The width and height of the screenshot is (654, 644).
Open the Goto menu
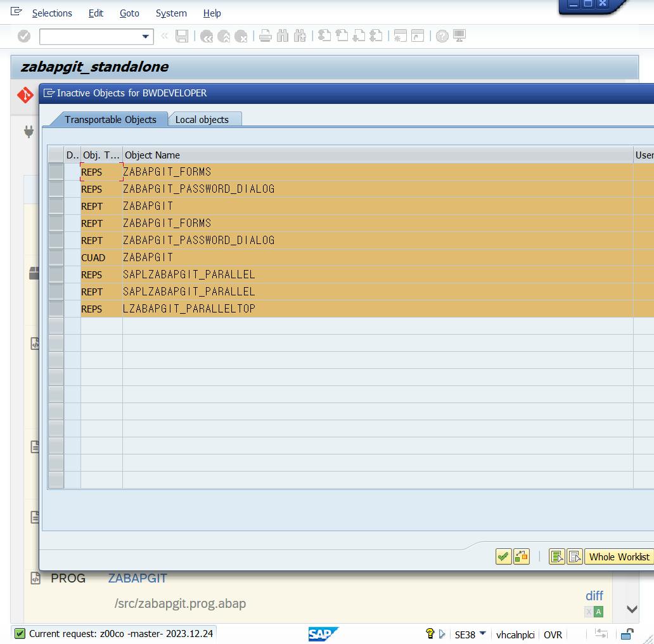coord(129,13)
